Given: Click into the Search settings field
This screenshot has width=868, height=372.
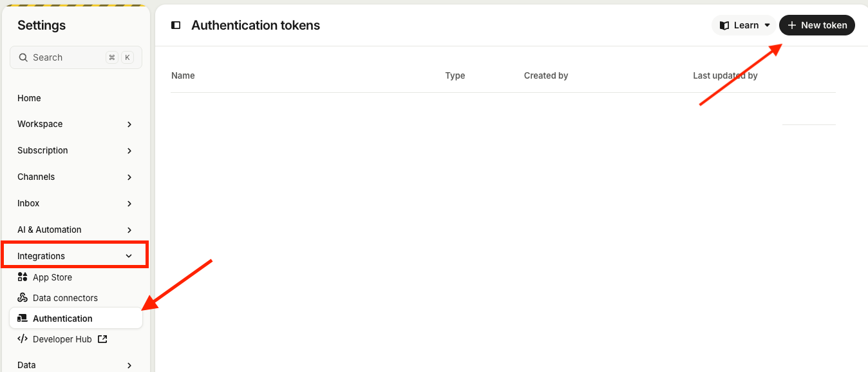Looking at the screenshot, I should 76,57.
